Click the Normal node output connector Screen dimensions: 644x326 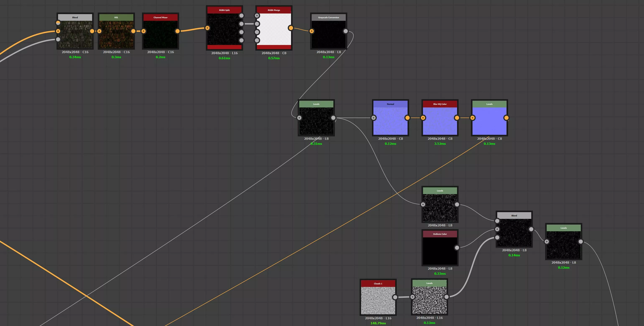point(407,118)
